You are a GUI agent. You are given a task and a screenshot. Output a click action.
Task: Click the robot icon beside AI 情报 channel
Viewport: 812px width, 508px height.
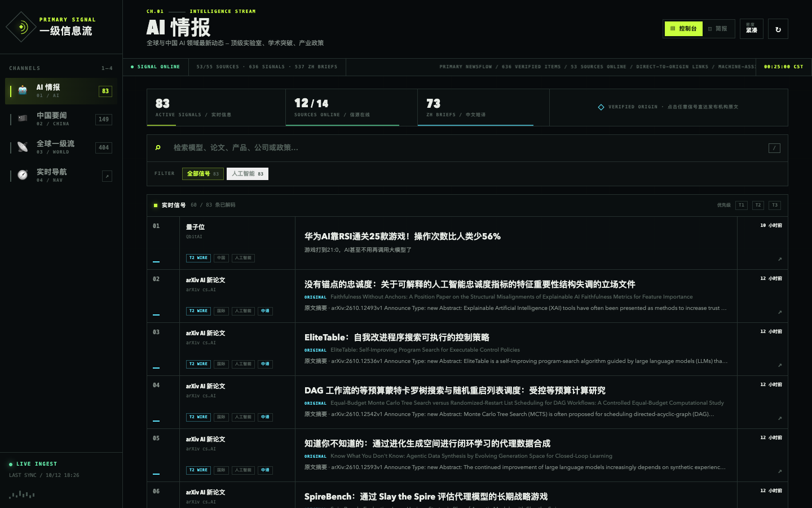coord(23,90)
